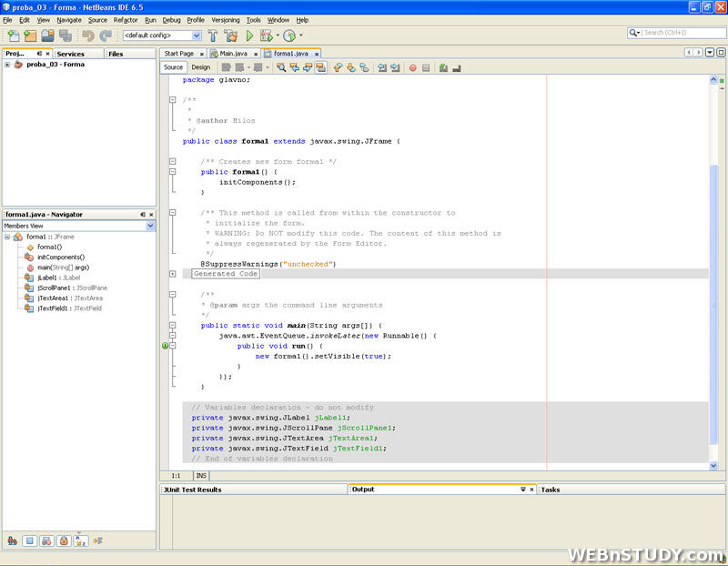728x566 pixels.
Task: Open the dropdown arrow beside Profile Main Project
Action: pyautogui.click(x=301, y=35)
